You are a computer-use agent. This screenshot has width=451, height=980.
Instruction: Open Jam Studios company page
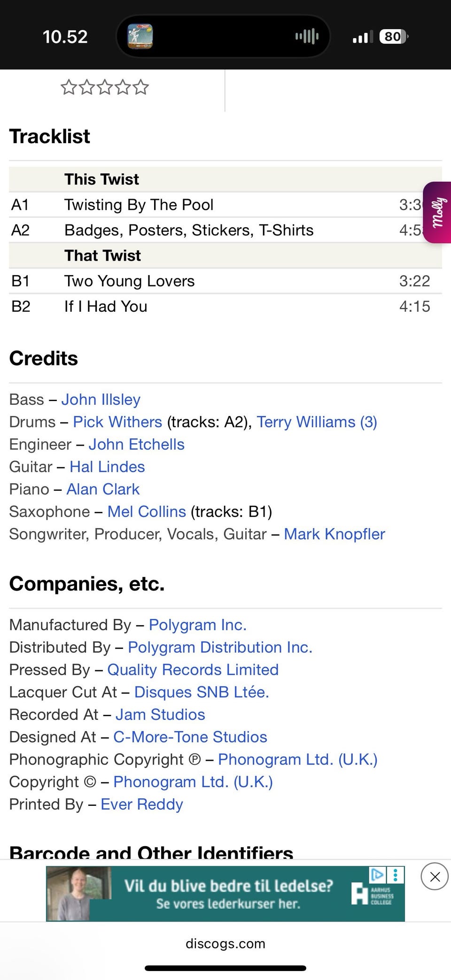click(160, 715)
